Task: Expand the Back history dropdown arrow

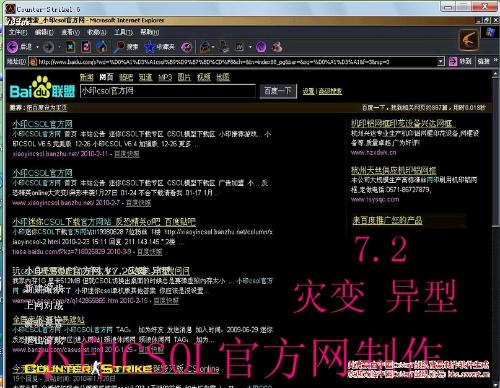Action: [x=37, y=47]
